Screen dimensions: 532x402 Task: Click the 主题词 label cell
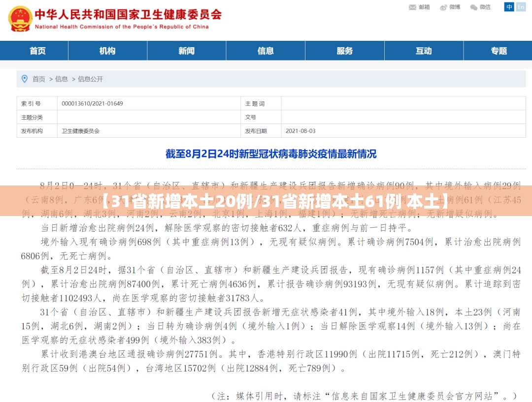pos(261,103)
